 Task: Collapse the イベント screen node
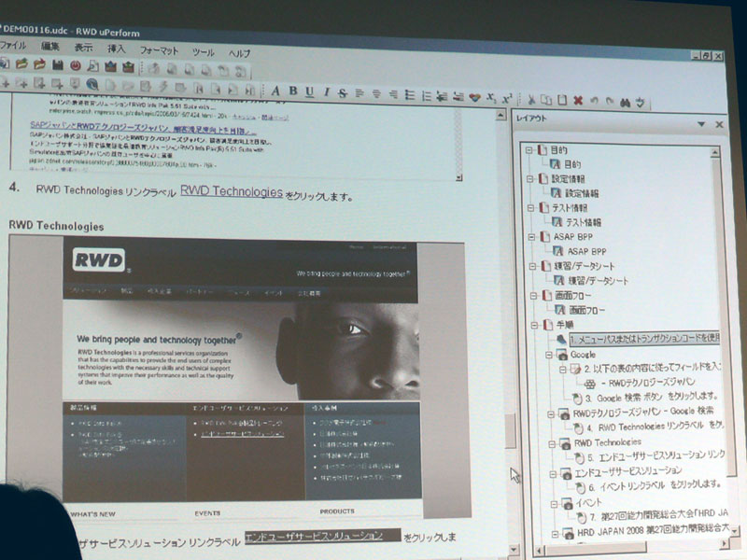(x=554, y=503)
